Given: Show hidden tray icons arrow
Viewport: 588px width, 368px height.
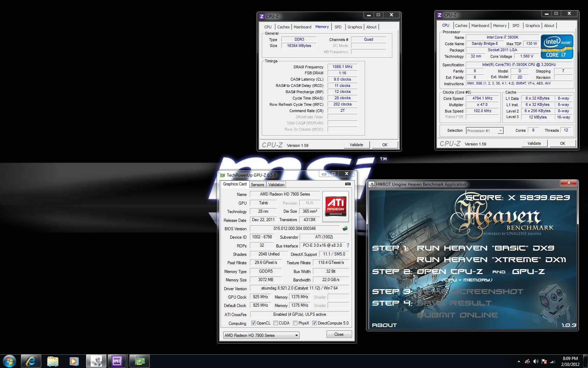Looking at the screenshot, I should [519, 361].
